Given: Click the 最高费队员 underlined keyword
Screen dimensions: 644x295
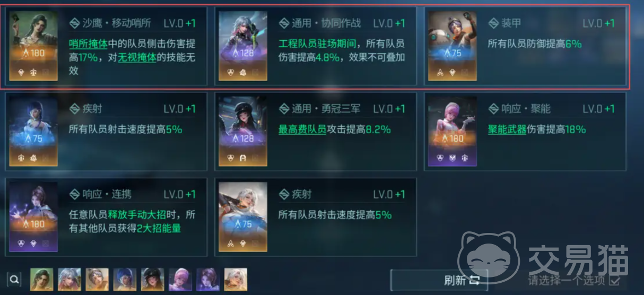Looking at the screenshot, I should coord(302,129).
